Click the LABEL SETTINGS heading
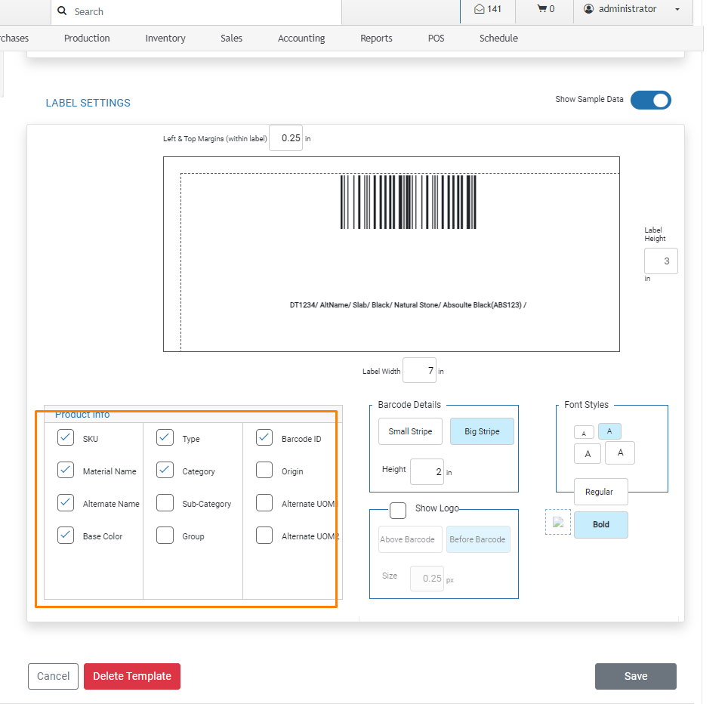This screenshot has height=704, width=728. point(88,103)
